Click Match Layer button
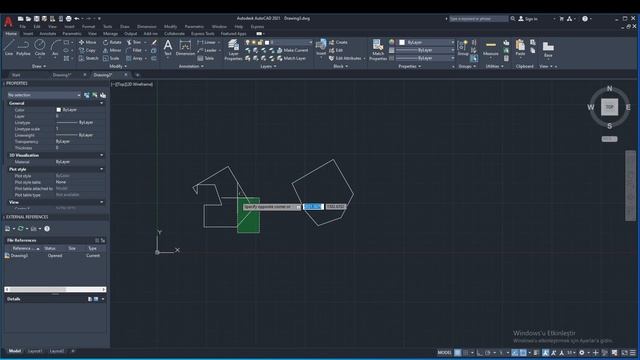This screenshot has width=640, height=360. pyautogui.click(x=291, y=58)
